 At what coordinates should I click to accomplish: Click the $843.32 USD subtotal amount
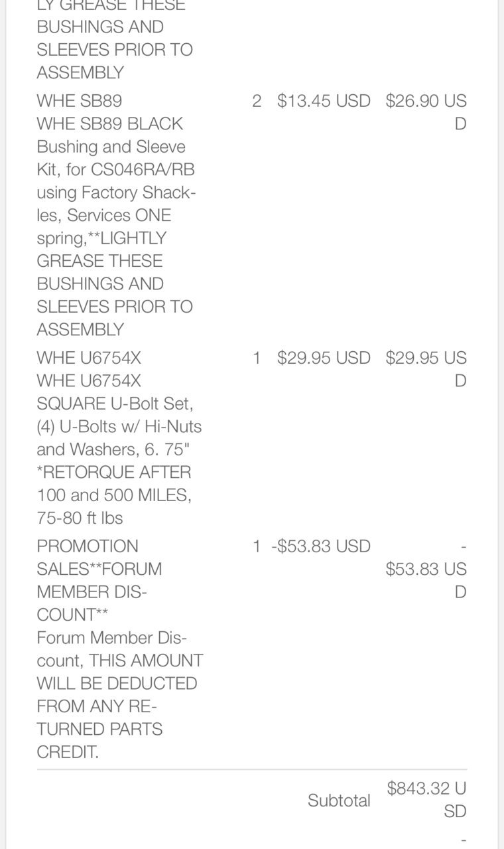click(x=426, y=800)
